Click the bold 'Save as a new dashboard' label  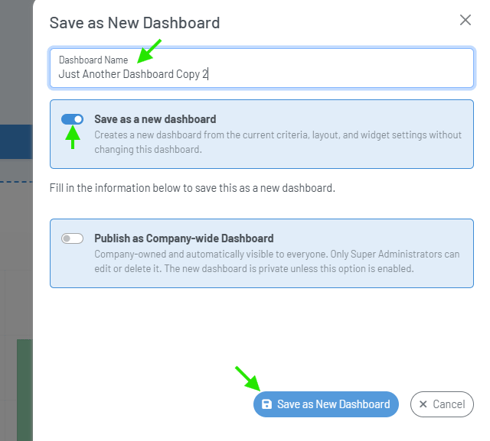click(x=155, y=119)
